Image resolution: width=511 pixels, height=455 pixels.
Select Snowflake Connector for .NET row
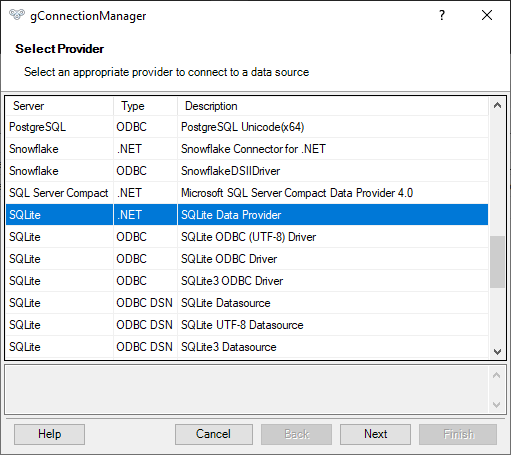click(247, 149)
